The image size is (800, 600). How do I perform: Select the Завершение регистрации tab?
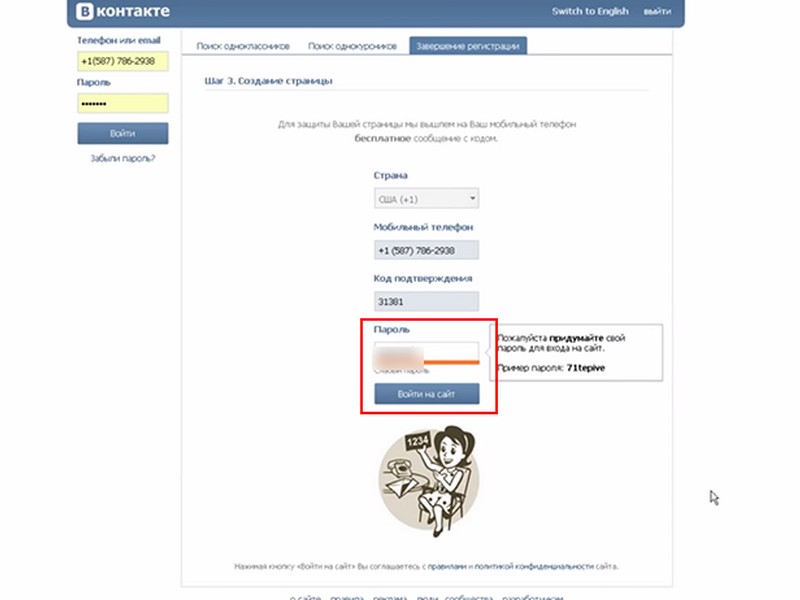point(468,46)
